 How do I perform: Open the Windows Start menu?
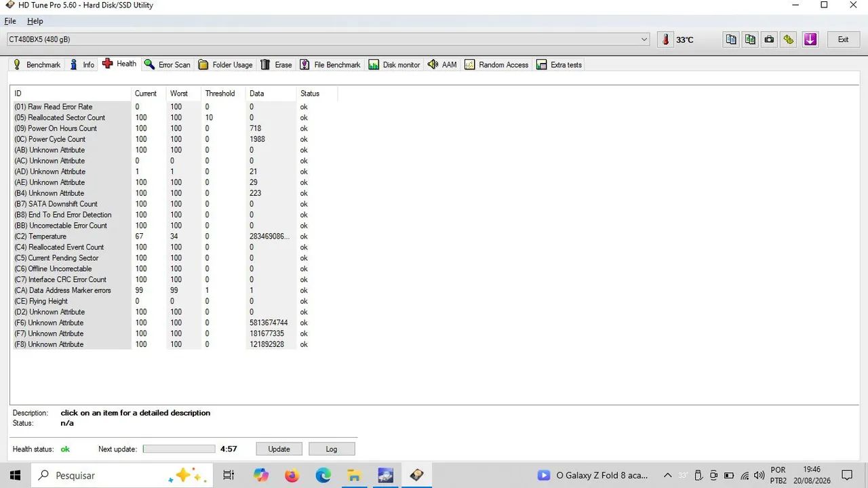click(x=15, y=475)
